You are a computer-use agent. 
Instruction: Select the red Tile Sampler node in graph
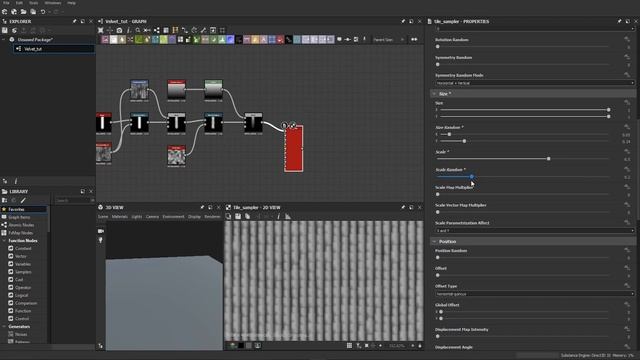(294, 149)
